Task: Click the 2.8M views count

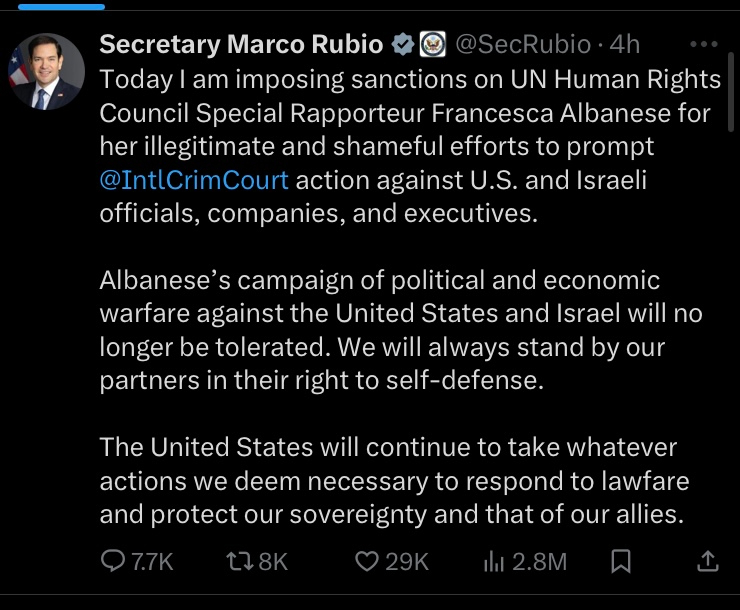Action: point(539,562)
